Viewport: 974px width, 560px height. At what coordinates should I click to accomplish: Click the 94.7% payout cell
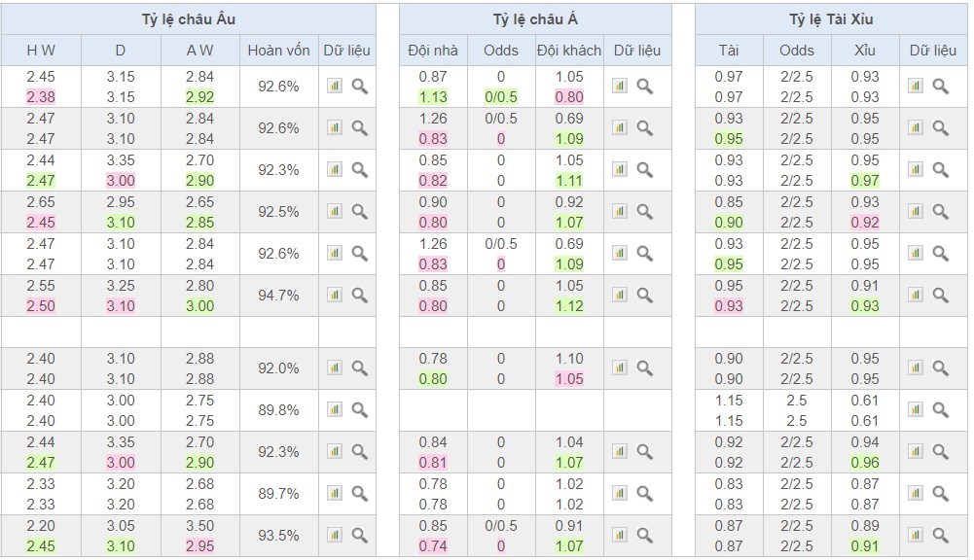[279, 295]
